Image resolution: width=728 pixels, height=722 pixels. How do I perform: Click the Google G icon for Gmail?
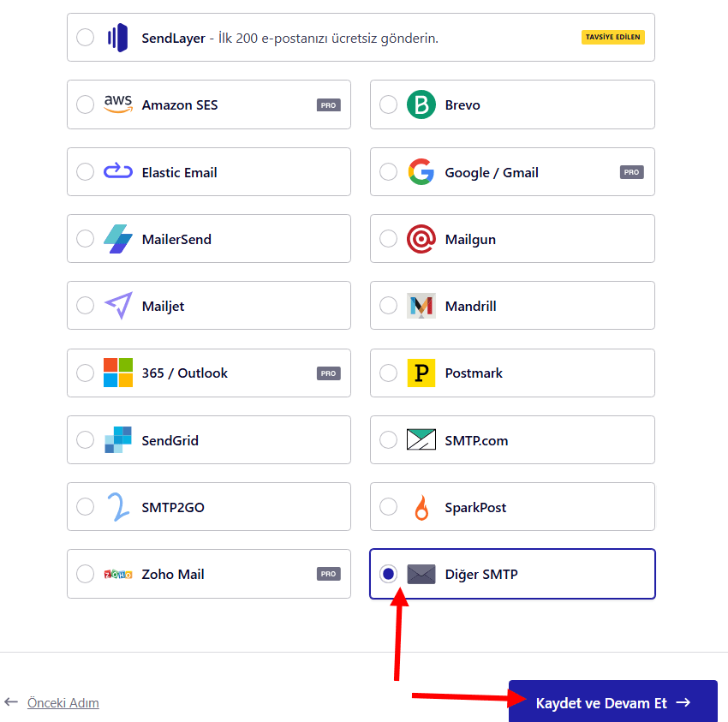(421, 171)
